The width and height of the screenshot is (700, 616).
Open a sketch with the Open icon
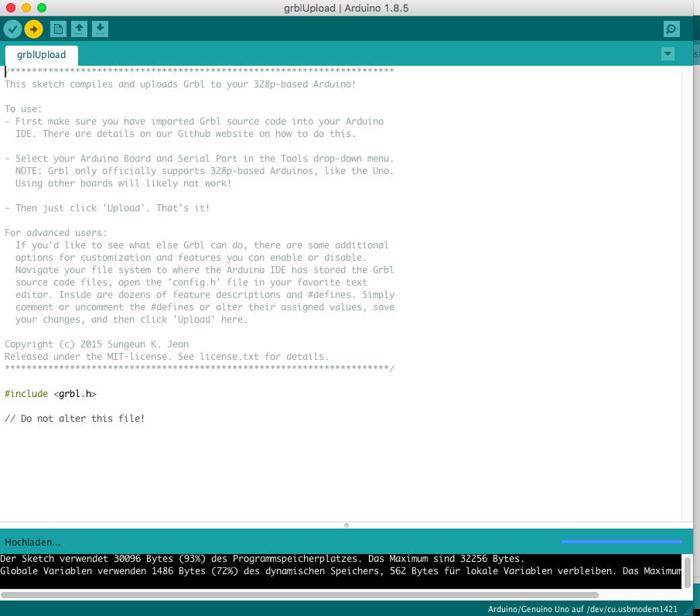click(x=79, y=29)
